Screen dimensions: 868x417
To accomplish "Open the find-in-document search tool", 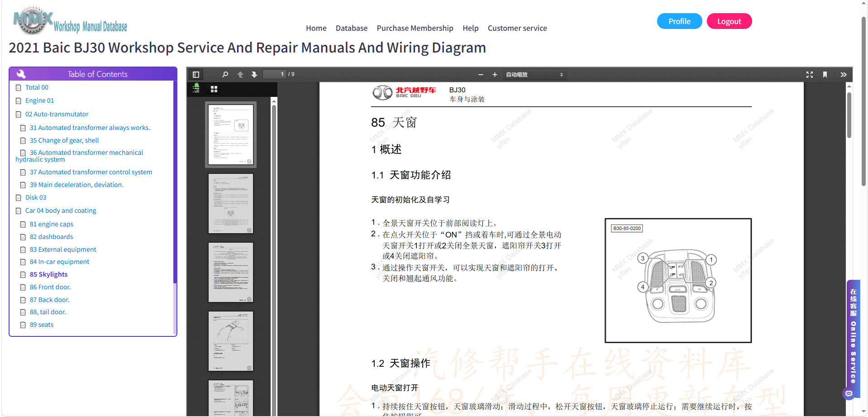I will click(x=225, y=75).
